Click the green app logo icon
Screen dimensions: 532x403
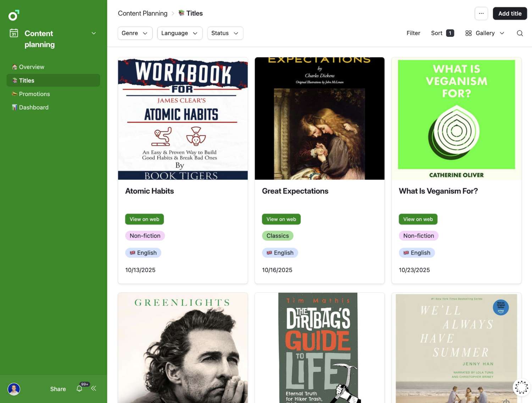[x=14, y=15]
